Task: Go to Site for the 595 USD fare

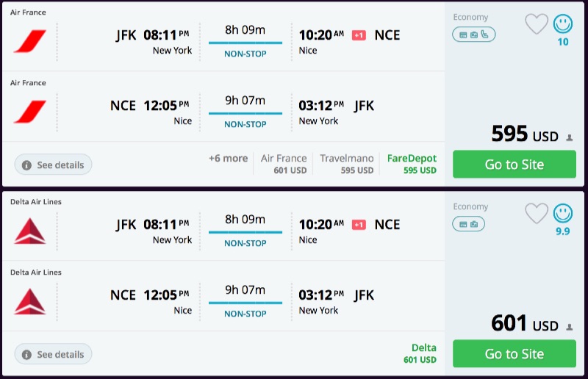Action: [514, 165]
